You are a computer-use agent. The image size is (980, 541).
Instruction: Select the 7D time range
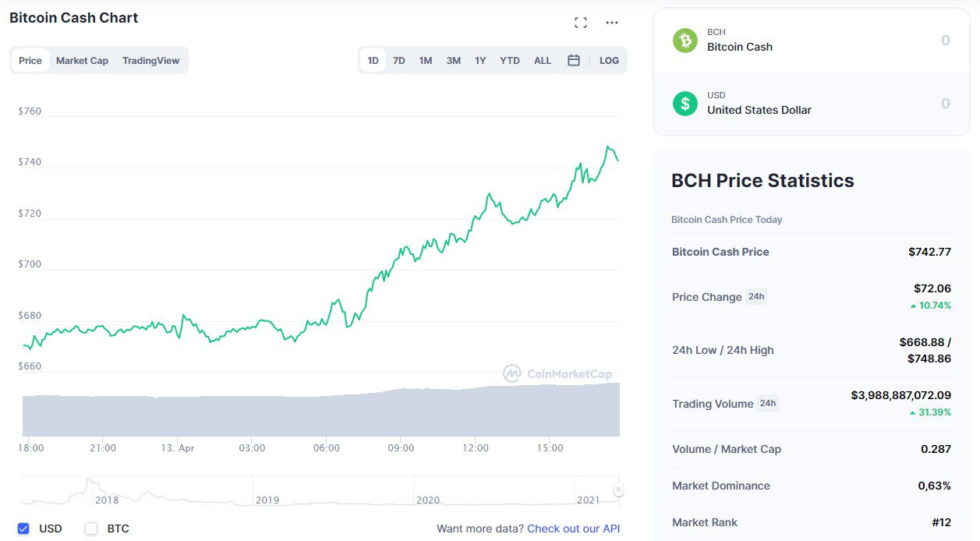[399, 60]
